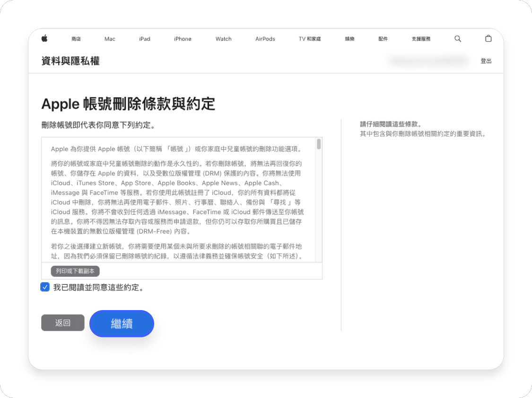
Task: Click the first terms line Apple 為你提供 Apple 帳號
Action: point(176,149)
